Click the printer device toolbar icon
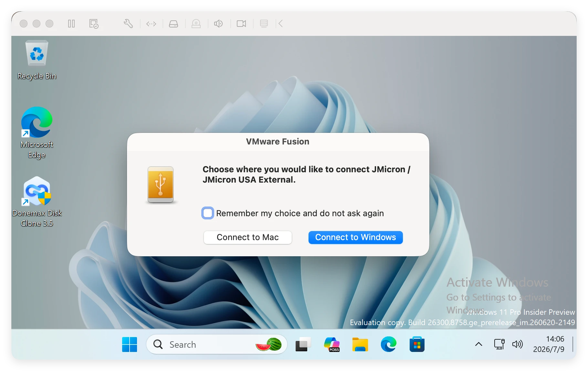Screen dimensions: 588x371 click(264, 24)
